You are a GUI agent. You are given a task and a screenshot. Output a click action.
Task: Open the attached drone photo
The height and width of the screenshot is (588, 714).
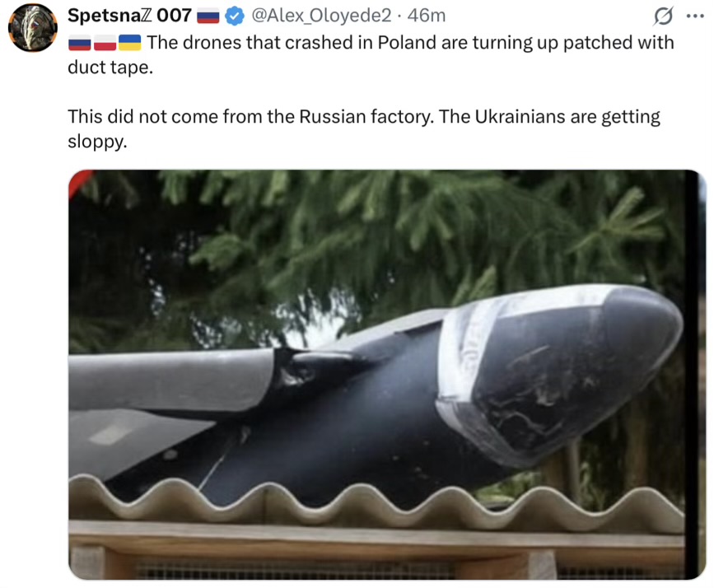click(387, 375)
